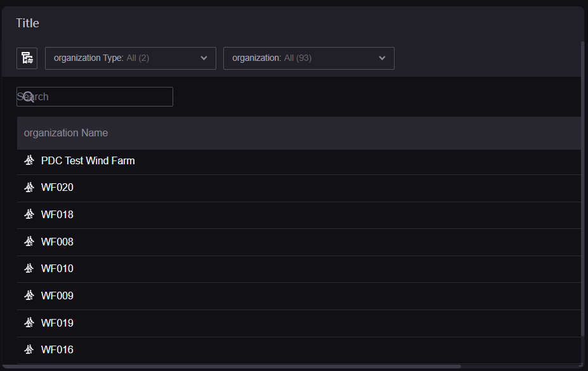Click the organization tree view icon button
Image resolution: width=588 pixels, height=371 pixels.
click(27, 58)
